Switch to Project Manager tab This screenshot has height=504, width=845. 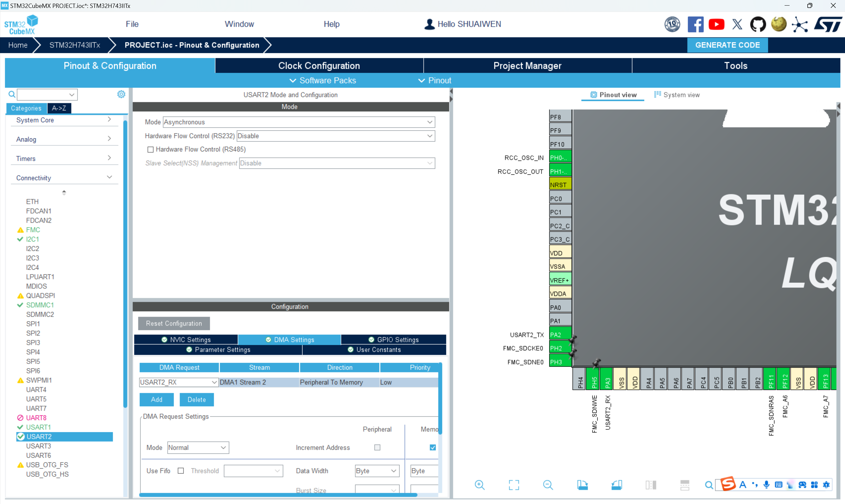pos(527,66)
